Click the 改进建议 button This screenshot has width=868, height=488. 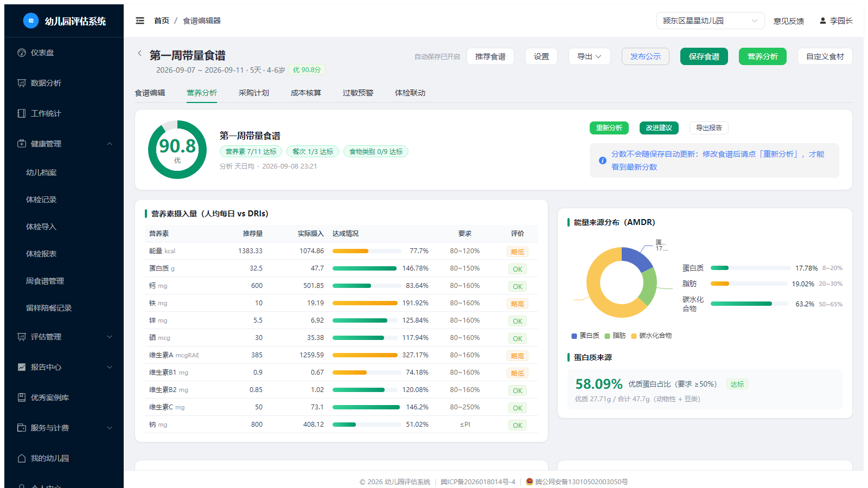(659, 128)
